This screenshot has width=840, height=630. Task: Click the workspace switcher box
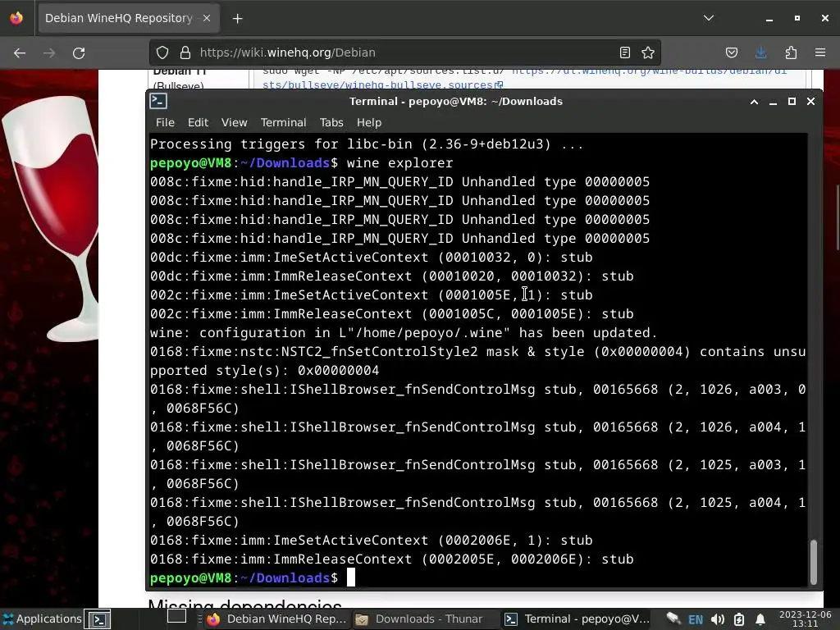coord(177,616)
